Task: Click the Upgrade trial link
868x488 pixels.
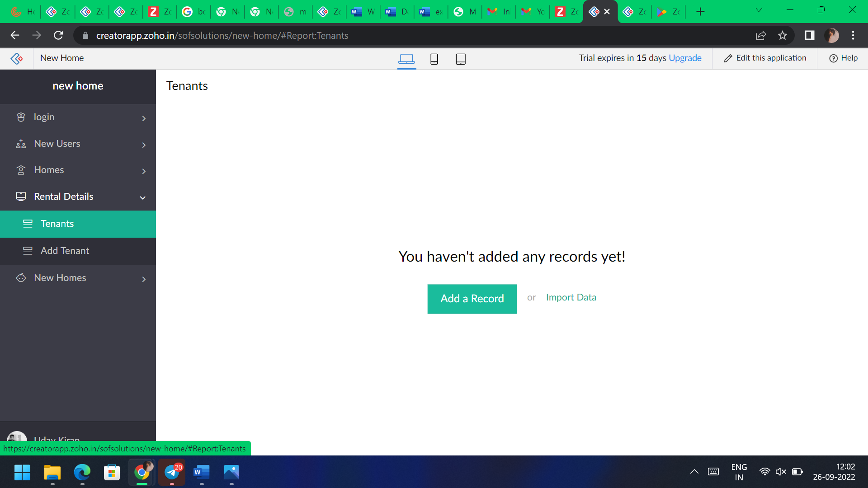Action: (685, 58)
